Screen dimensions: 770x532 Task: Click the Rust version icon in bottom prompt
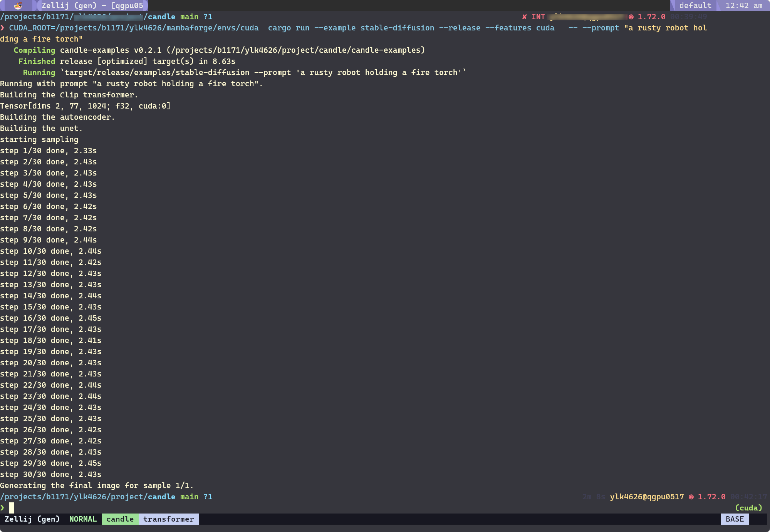691,497
